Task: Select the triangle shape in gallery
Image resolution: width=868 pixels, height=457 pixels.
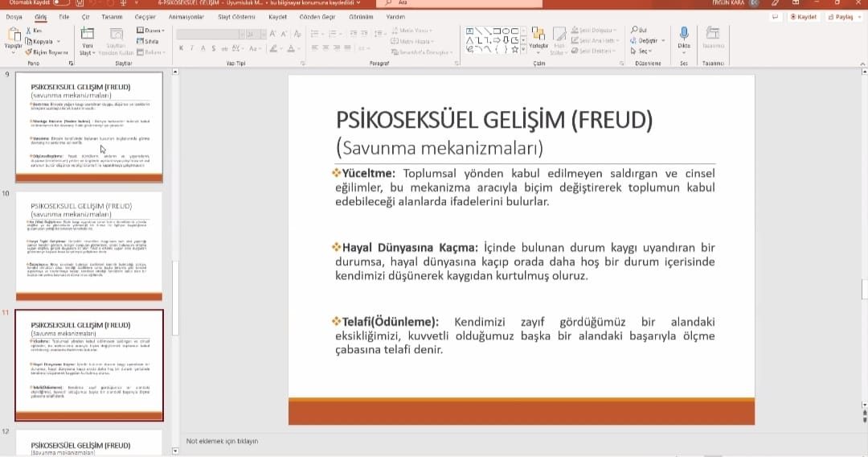Action: pos(469,40)
